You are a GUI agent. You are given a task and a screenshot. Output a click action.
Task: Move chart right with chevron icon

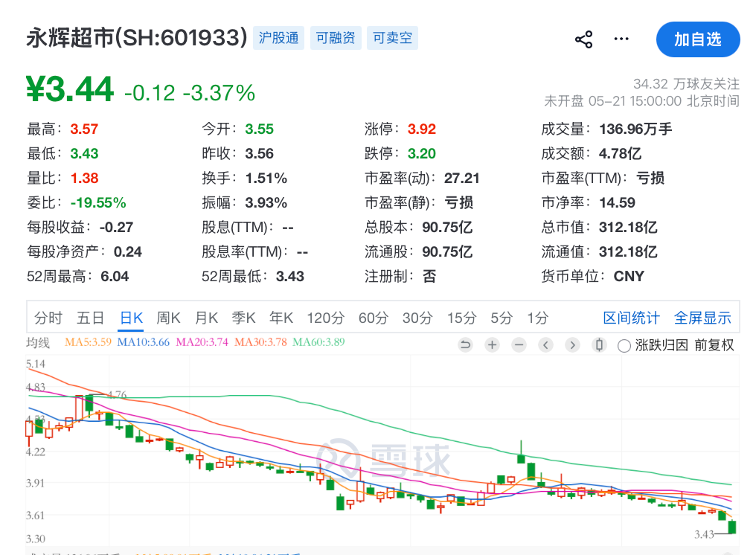pyautogui.click(x=572, y=344)
